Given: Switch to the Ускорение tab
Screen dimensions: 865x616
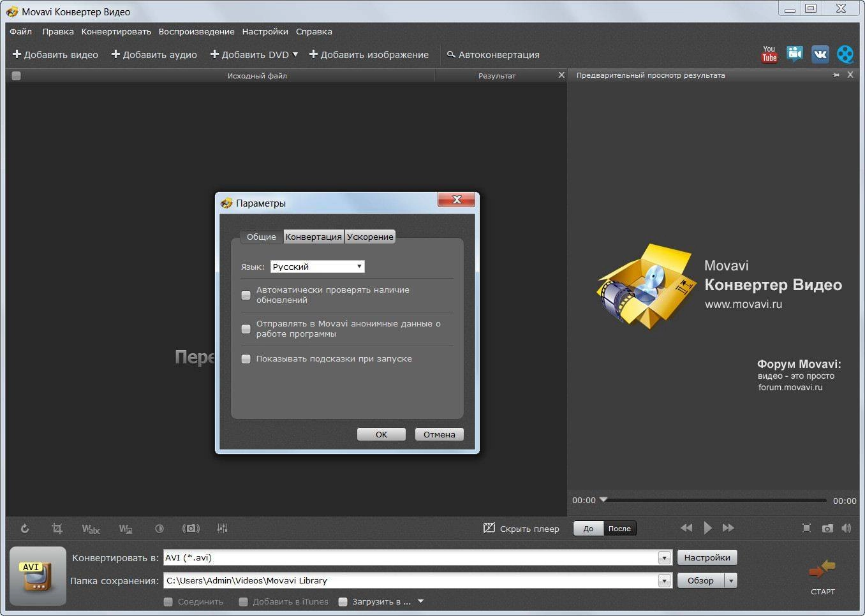Looking at the screenshot, I should click(370, 237).
